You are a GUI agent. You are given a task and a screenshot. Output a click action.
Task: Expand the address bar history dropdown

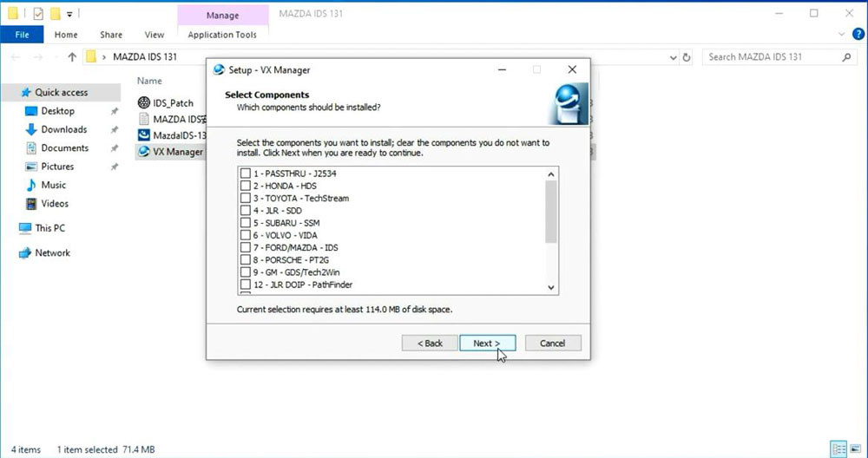(x=674, y=57)
